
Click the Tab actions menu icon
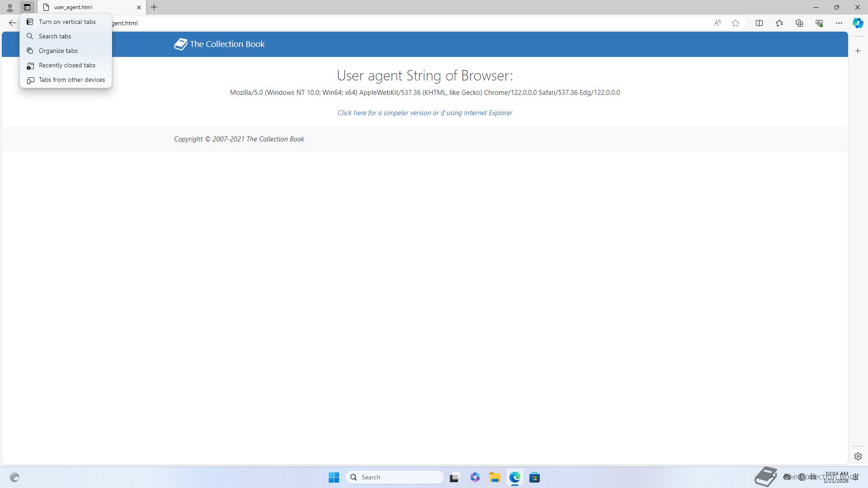click(27, 7)
